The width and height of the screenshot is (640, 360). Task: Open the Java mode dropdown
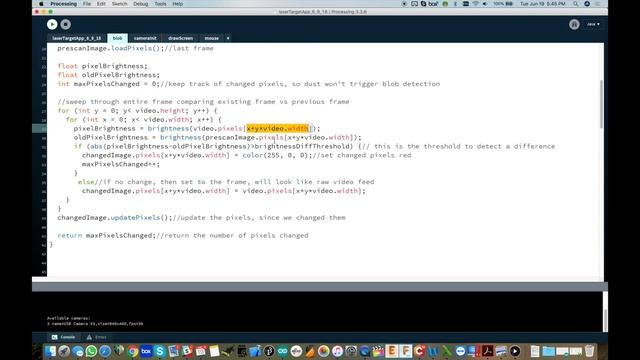click(x=593, y=24)
